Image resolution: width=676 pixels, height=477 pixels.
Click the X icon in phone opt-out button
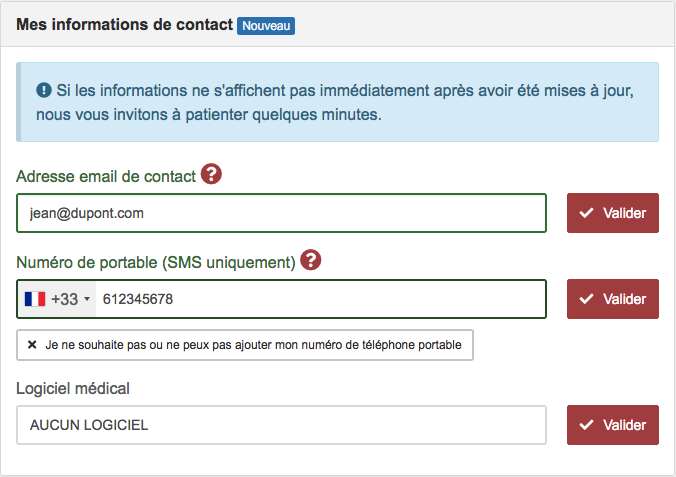point(32,345)
